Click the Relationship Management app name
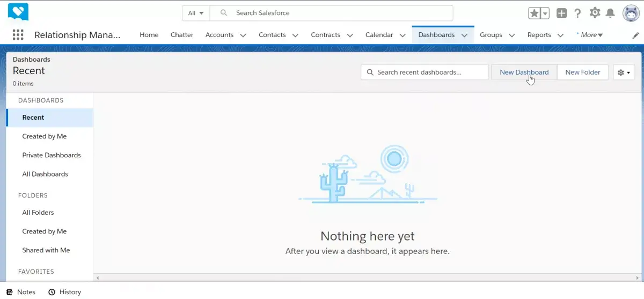Viewport: 644px width, 299px height. coord(77,35)
